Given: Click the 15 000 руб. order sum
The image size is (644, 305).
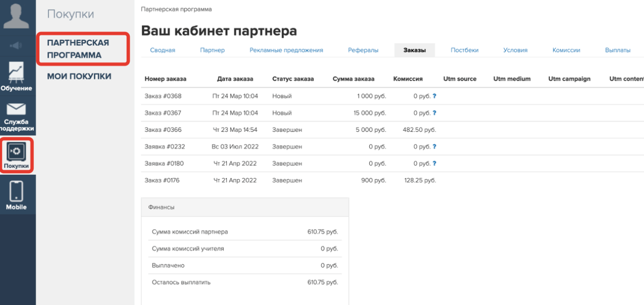Looking at the screenshot, I should coord(370,112).
